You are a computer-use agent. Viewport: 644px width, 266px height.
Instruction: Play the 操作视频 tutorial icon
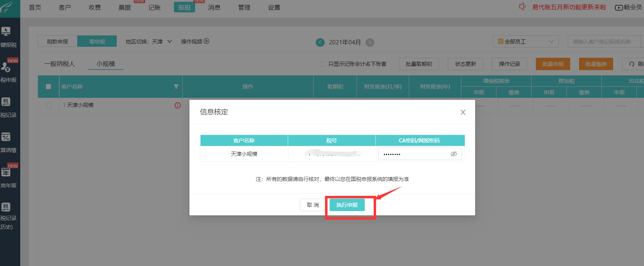(x=207, y=41)
